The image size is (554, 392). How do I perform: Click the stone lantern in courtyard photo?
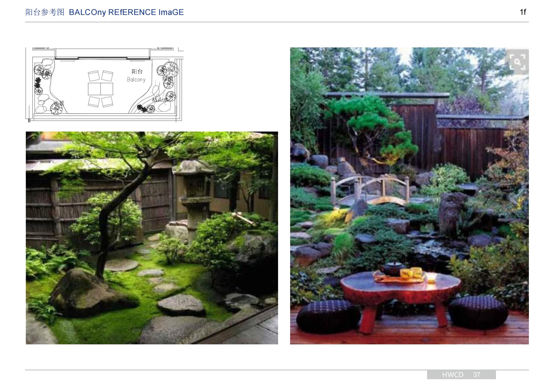tap(195, 193)
